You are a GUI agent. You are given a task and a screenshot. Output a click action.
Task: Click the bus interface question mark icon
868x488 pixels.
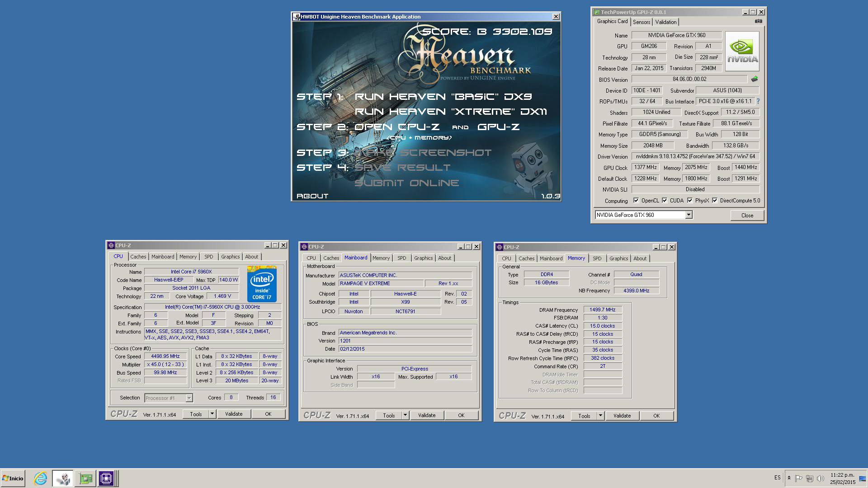click(758, 101)
